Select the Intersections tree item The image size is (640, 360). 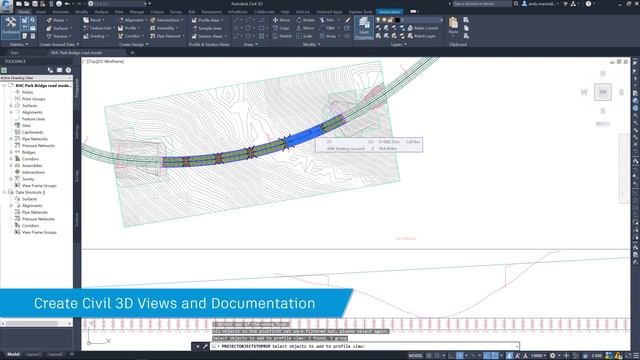(x=33, y=172)
